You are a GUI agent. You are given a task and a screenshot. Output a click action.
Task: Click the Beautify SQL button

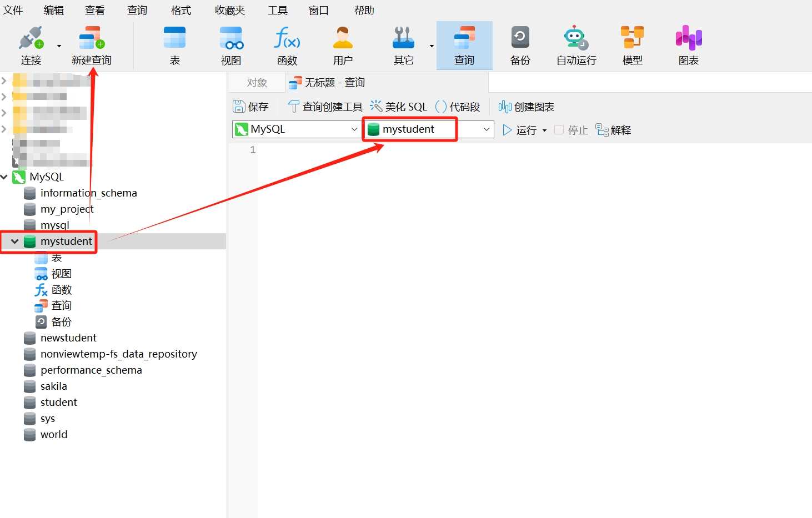[x=399, y=107]
